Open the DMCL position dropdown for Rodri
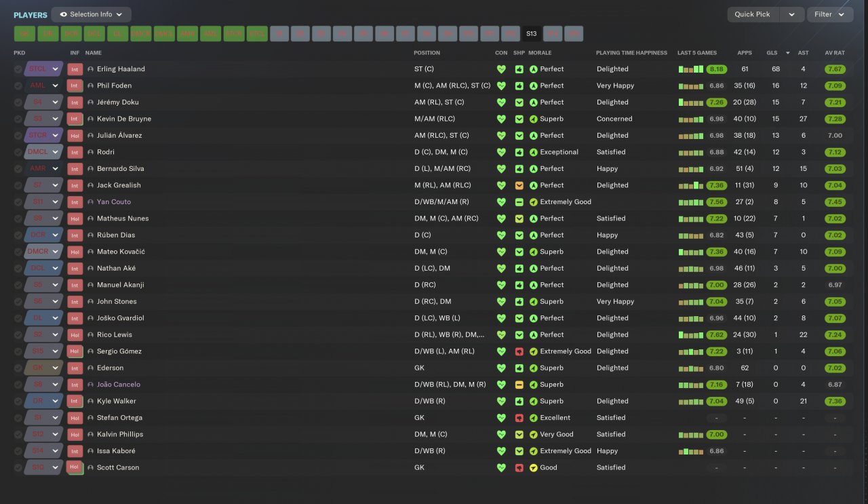Image resolution: width=868 pixels, height=504 pixels. coord(56,152)
